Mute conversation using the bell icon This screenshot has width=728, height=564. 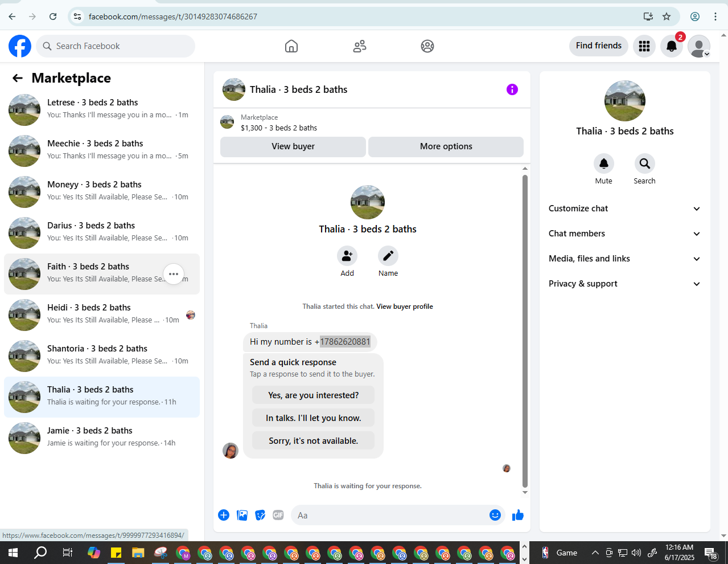point(604,164)
